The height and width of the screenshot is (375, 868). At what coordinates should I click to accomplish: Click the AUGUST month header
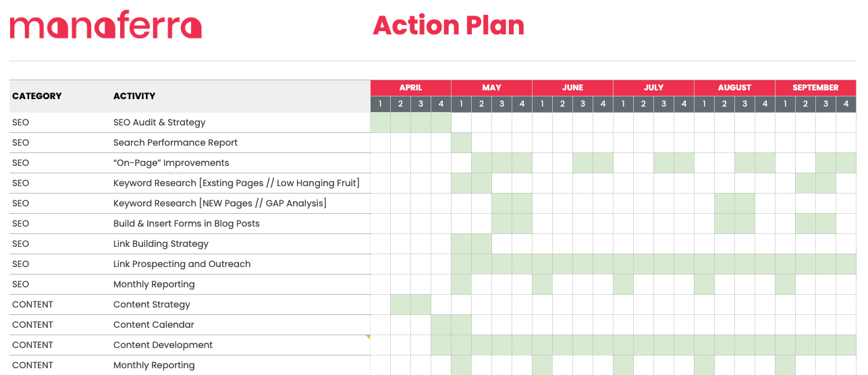tap(734, 88)
